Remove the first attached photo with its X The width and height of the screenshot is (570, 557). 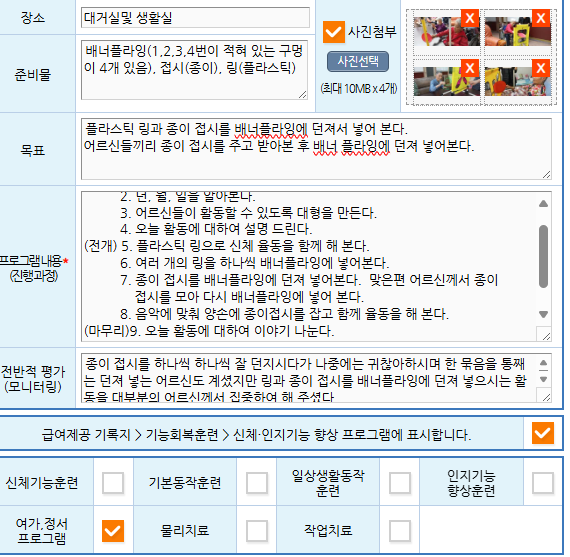[470, 17]
